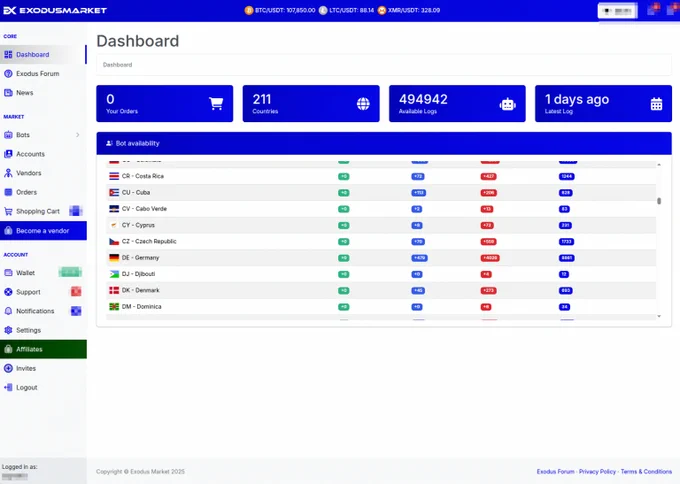Image resolution: width=680 pixels, height=484 pixels.
Task: Click the Cuba flag icon
Action: pyautogui.click(x=114, y=193)
